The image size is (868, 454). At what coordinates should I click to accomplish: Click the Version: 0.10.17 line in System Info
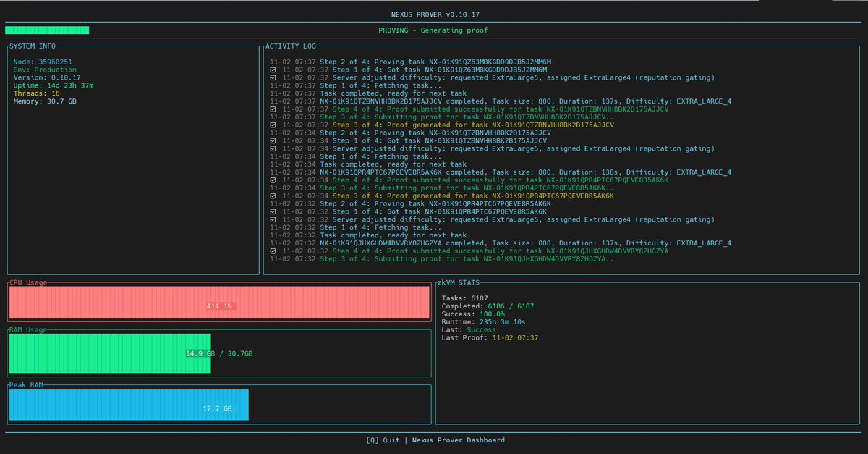tap(47, 77)
